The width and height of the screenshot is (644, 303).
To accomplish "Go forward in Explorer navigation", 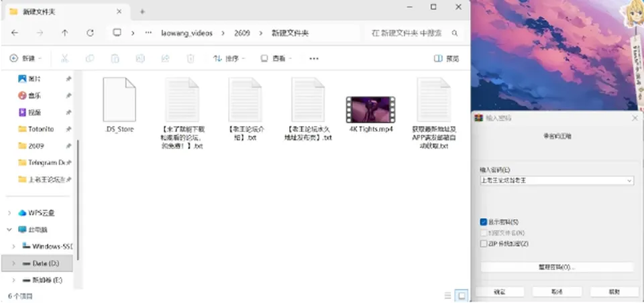I will (40, 34).
